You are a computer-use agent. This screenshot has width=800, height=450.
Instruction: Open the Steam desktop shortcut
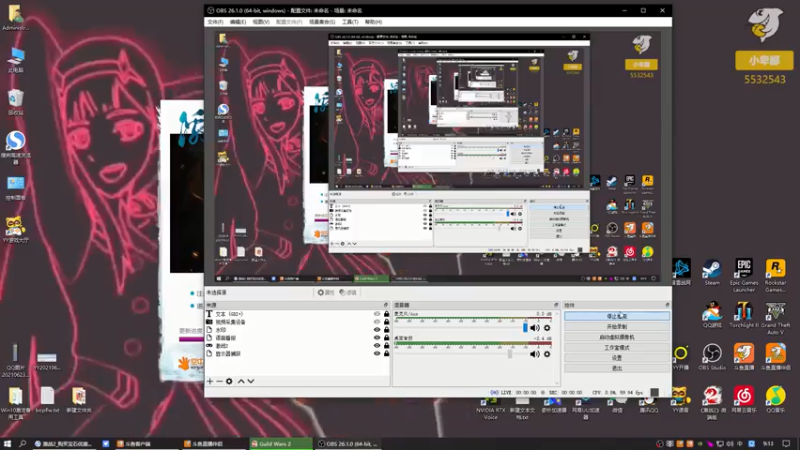712,272
